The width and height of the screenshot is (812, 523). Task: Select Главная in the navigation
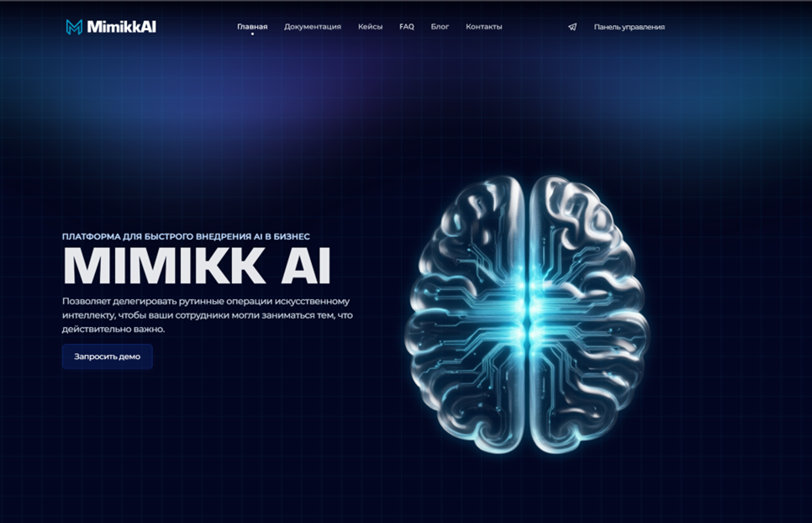tap(251, 26)
